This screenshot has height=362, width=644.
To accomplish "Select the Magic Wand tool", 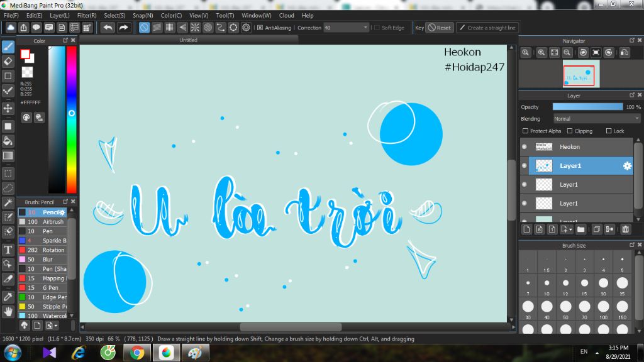I will pyautogui.click(x=8, y=203).
